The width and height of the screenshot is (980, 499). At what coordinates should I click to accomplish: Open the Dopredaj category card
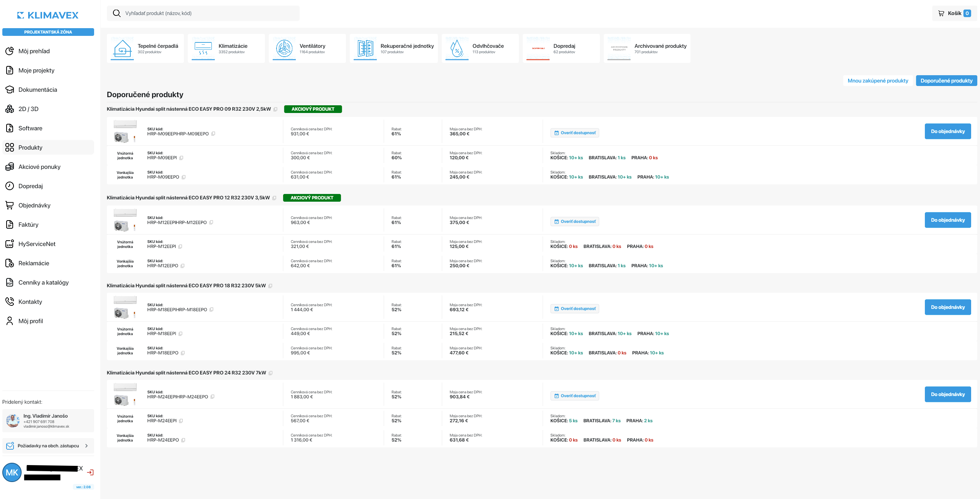[x=561, y=49]
